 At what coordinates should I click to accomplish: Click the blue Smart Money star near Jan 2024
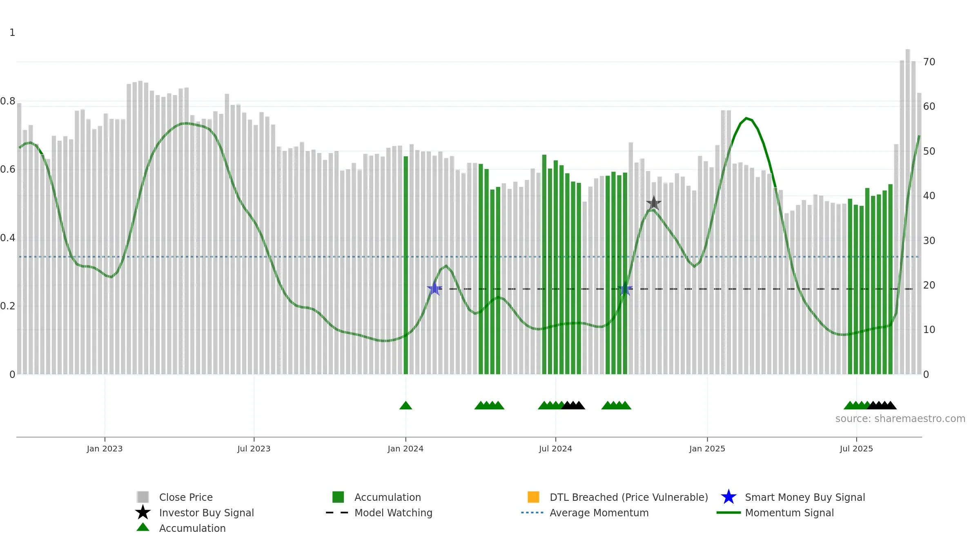coord(434,289)
